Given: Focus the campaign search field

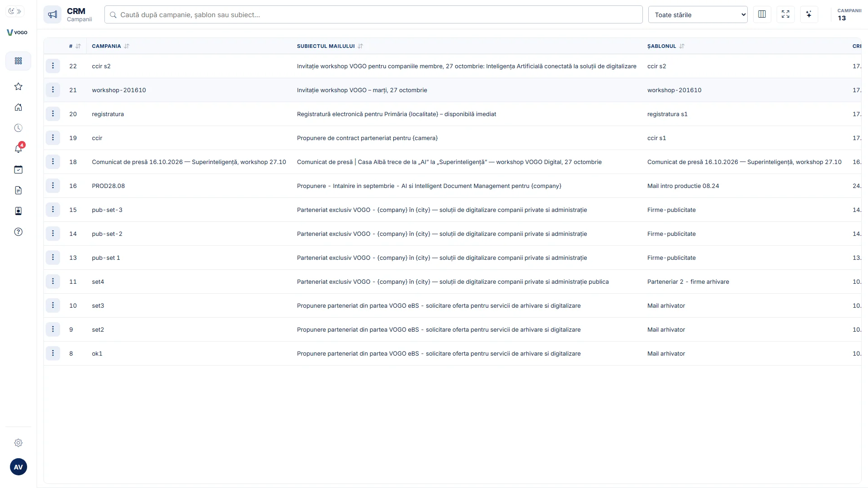Looking at the screenshot, I should (x=373, y=14).
